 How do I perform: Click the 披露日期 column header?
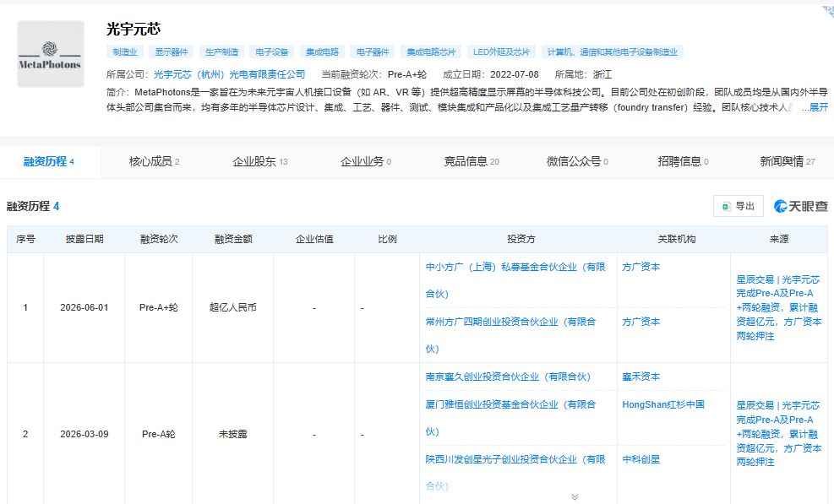(x=84, y=239)
